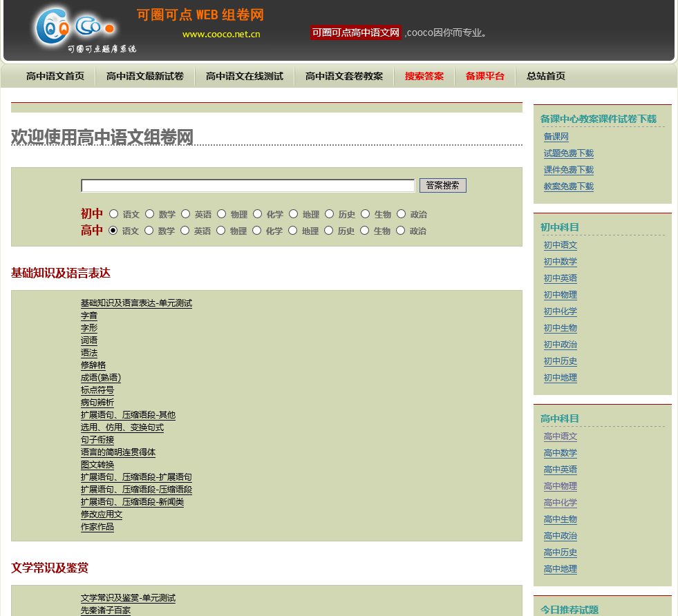Open 高中化学 sidebar link

(x=561, y=503)
